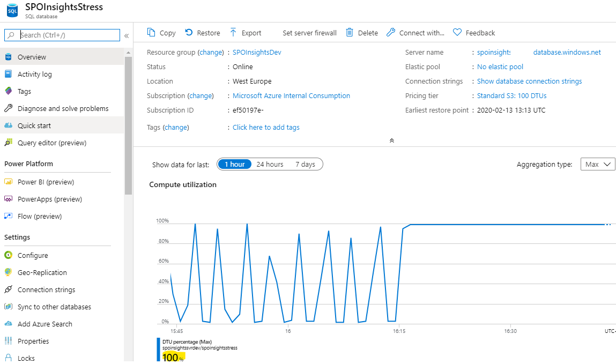This screenshot has height=364, width=616.
Task: Click the Overview SQL icon in sidebar
Action: pos(8,57)
